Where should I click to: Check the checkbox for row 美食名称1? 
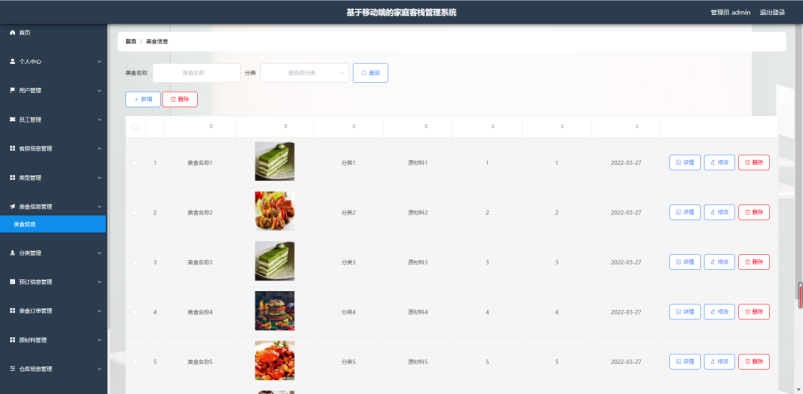(135, 163)
